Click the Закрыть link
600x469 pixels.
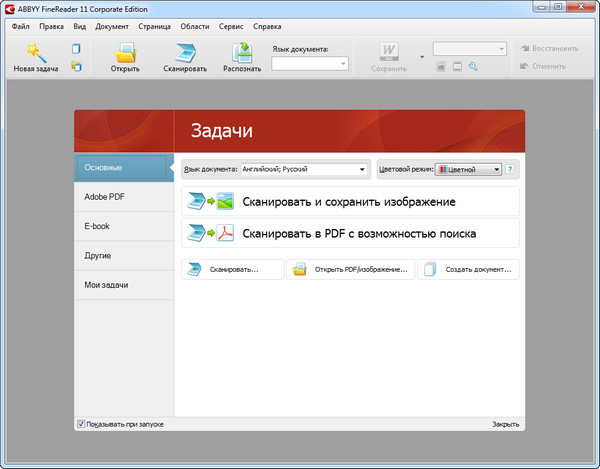point(505,424)
